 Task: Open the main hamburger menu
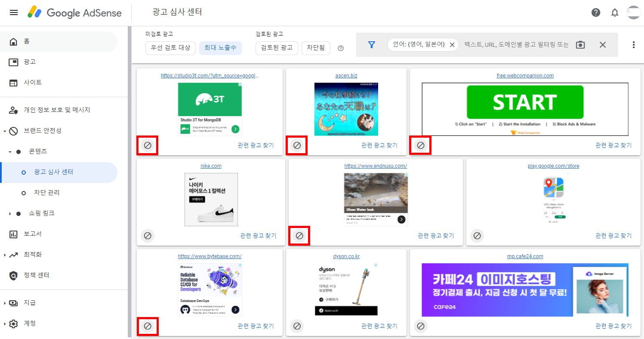14,12
